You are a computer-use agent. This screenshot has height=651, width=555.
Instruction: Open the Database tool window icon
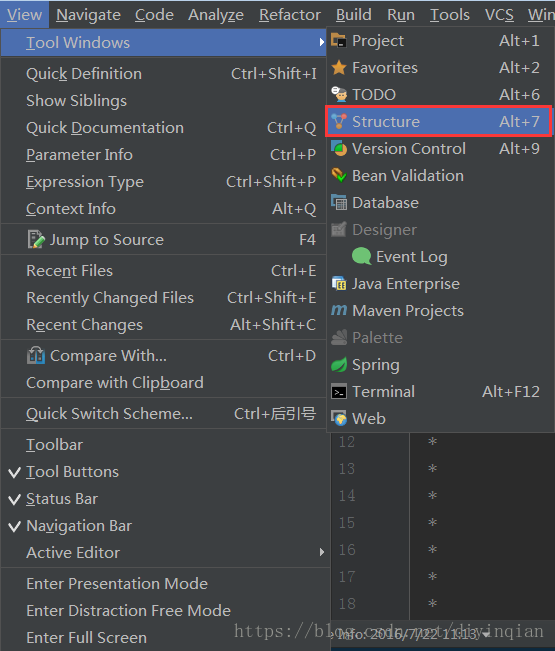coord(339,203)
